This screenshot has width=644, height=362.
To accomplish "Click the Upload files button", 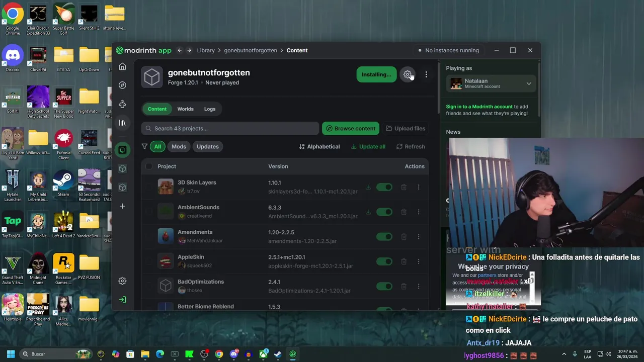I will pos(406,128).
